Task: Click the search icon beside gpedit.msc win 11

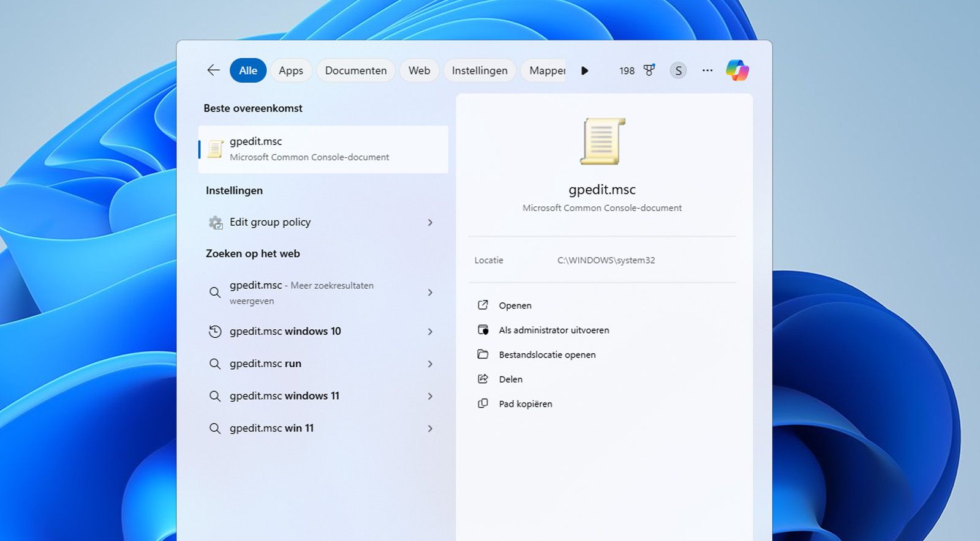Action: (215, 428)
